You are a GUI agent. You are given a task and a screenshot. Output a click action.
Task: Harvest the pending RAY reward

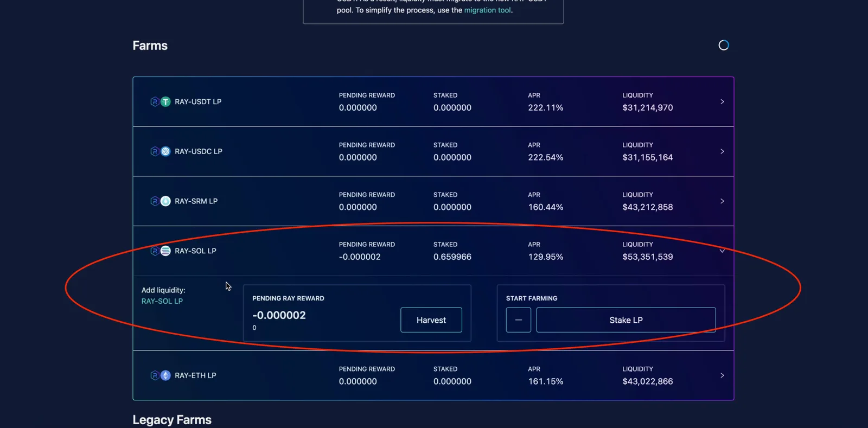click(x=431, y=320)
